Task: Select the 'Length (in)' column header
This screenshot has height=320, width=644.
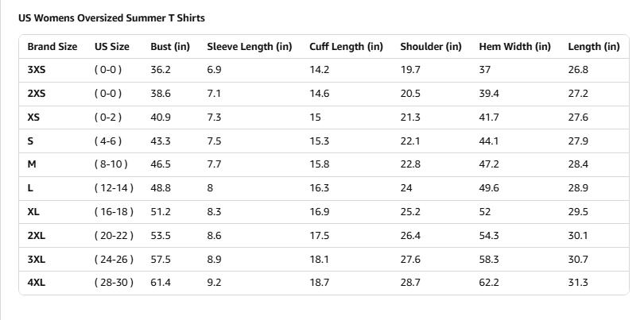Action: pyautogui.click(x=593, y=47)
